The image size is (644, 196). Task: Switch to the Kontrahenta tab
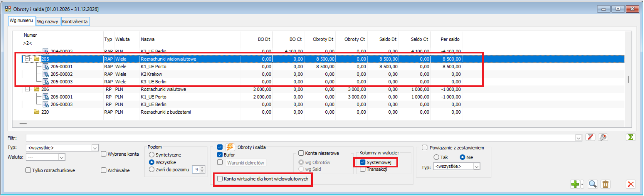pos(75,22)
